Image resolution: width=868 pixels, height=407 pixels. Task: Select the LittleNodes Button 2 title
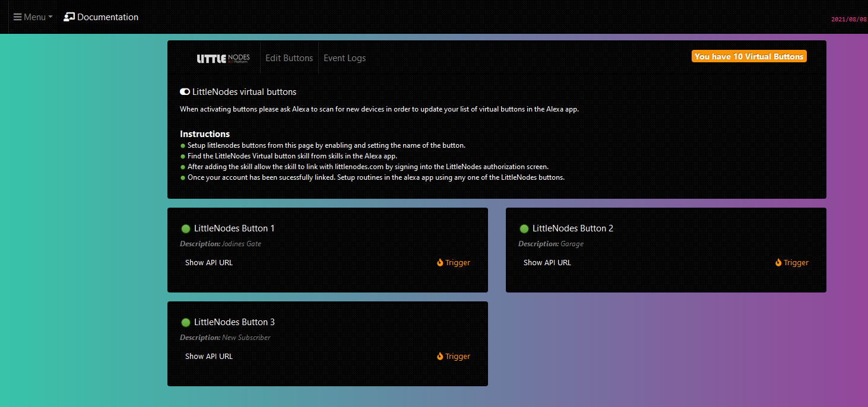pos(573,228)
